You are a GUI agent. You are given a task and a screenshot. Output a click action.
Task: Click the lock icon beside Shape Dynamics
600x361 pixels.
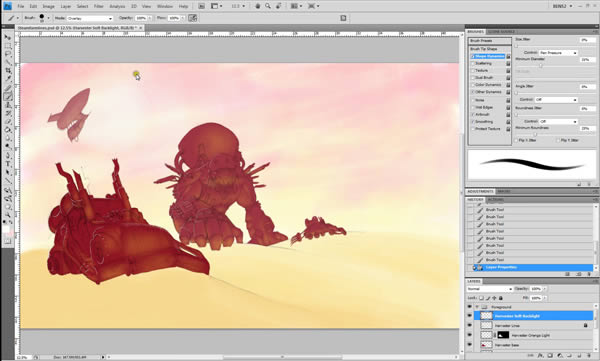point(508,56)
